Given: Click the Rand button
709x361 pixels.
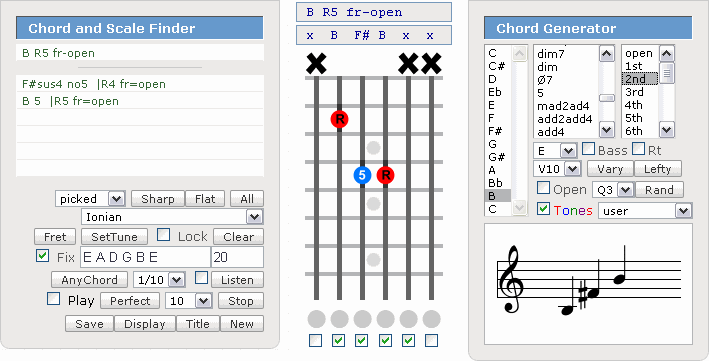Looking at the screenshot, I should (x=659, y=190).
